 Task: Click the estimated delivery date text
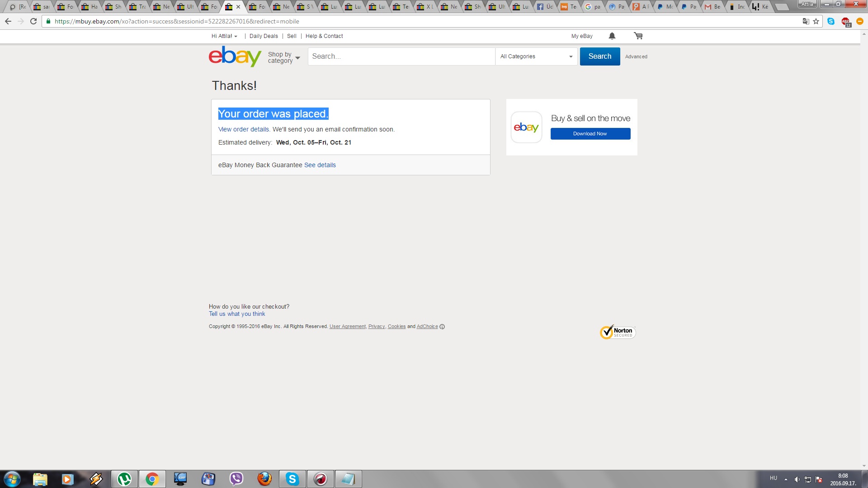click(x=314, y=142)
